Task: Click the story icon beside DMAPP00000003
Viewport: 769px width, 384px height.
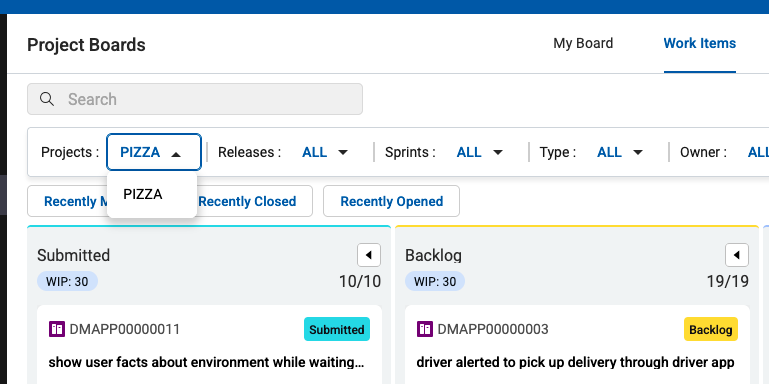Action: pos(425,329)
